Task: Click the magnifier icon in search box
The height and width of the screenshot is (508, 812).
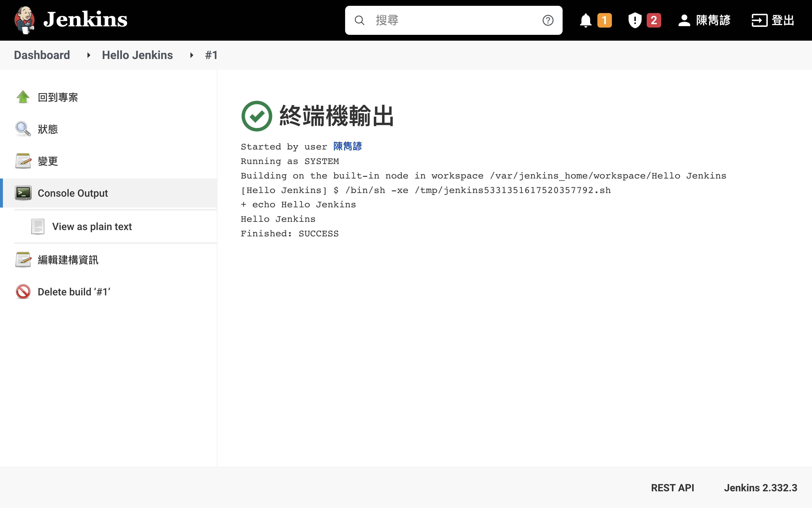Action: click(x=359, y=21)
